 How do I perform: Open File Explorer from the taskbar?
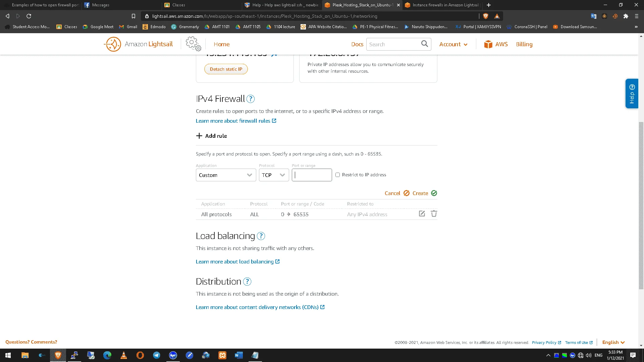[25, 355]
